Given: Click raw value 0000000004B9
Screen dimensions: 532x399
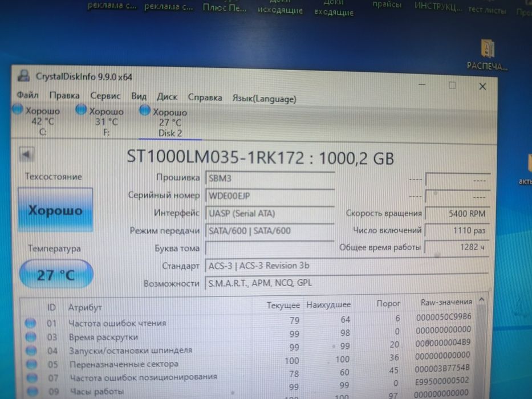Looking at the screenshot, I should [x=443, y=343].
